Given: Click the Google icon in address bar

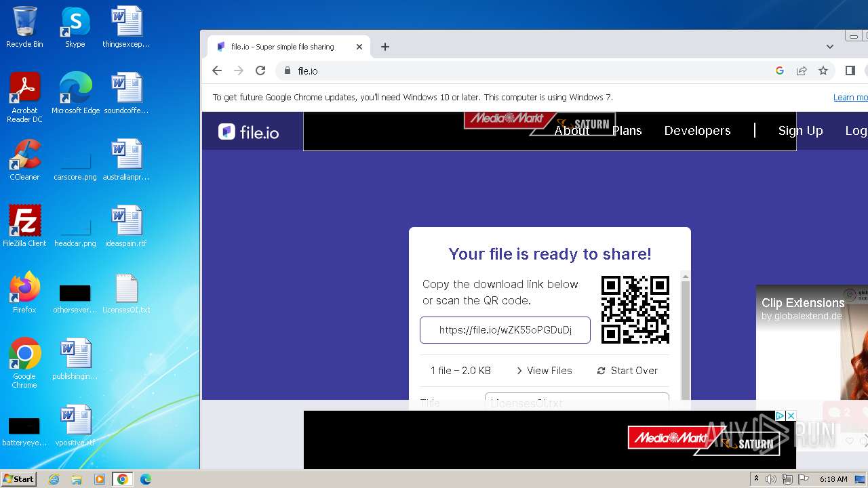Looking at the screenshot, I should point(780,70).
